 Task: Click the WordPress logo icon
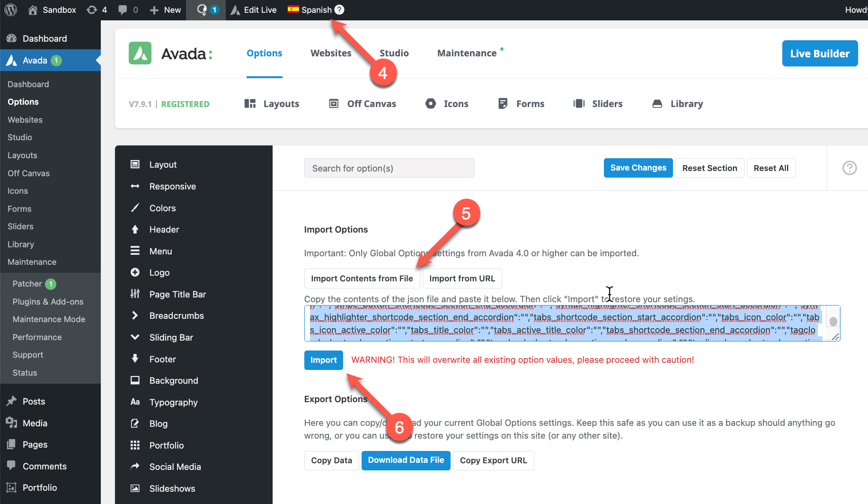[11, 9]
